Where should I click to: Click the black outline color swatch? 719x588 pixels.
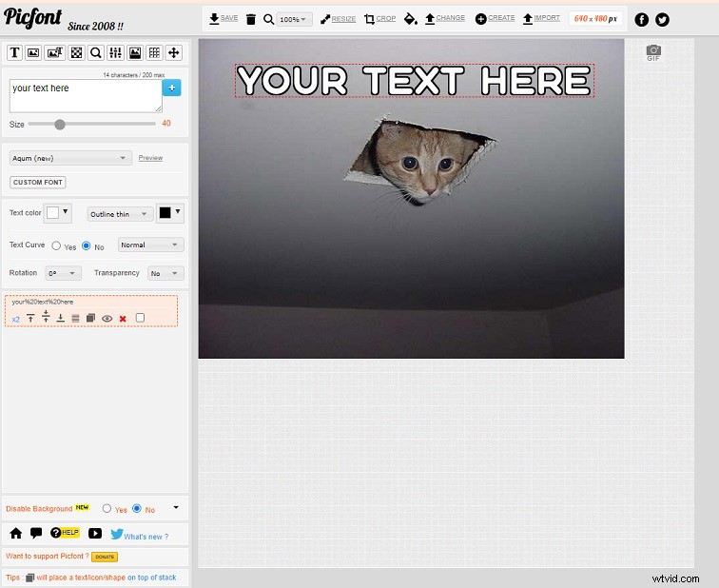[165, 213]
